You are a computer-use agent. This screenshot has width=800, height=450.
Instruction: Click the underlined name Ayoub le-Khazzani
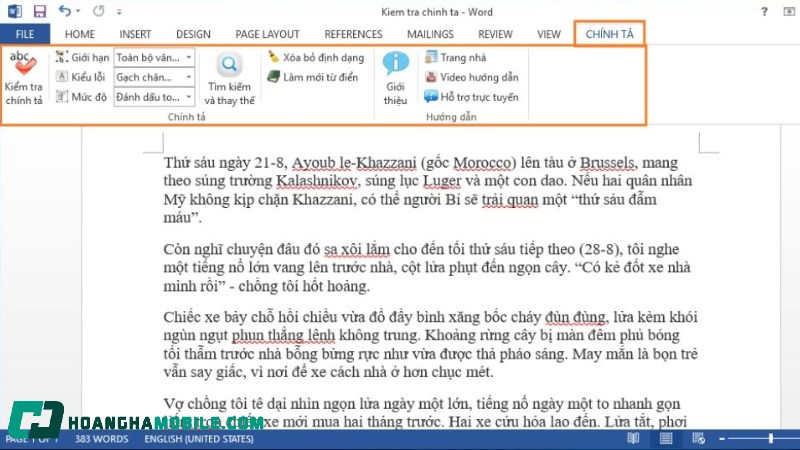coord(354,163)
